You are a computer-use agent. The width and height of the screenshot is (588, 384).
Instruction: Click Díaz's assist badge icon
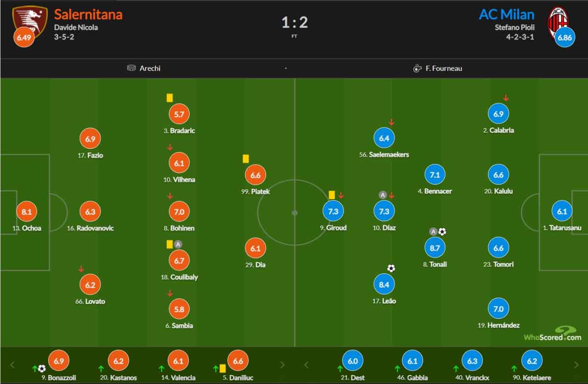pyautogui.click(x=383, y=195)
